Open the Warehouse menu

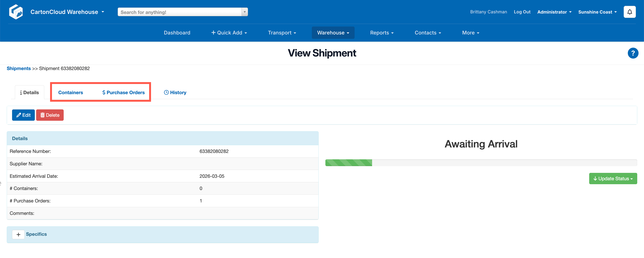333,33
